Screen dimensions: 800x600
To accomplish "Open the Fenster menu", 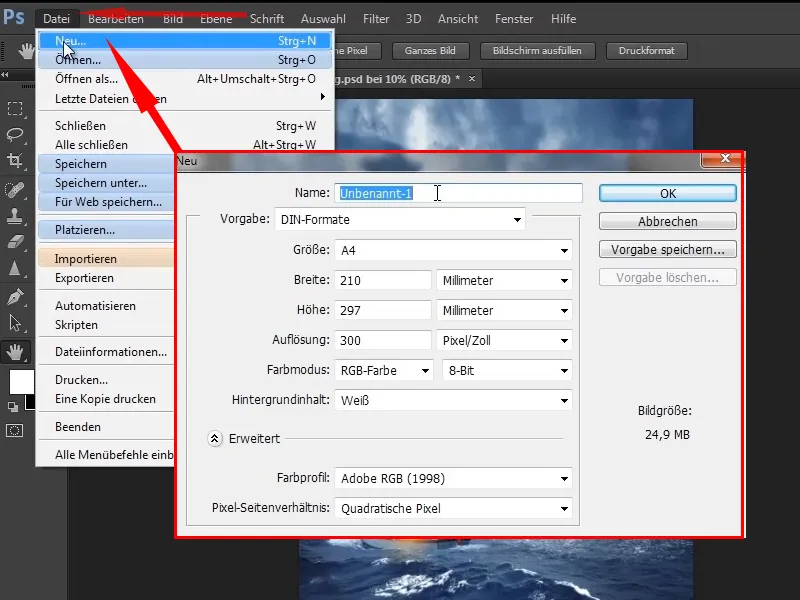I will click(514, 19).
